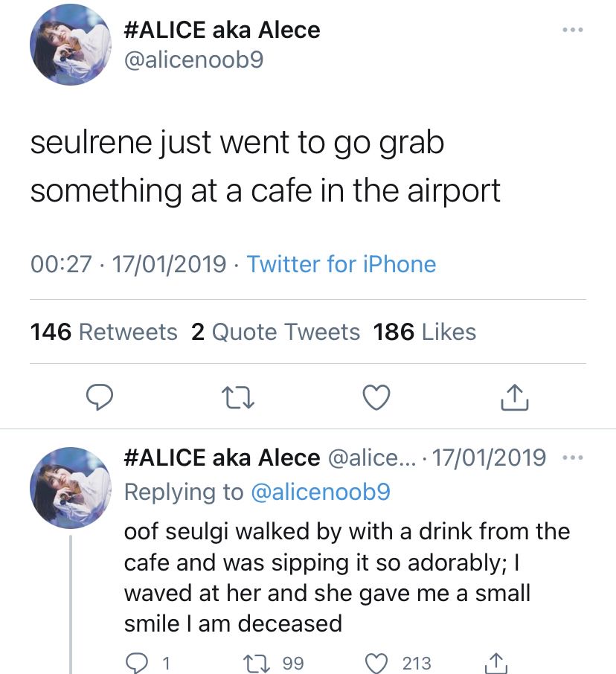Screen dimensions: 616x674
Task: Reply to the main seulrene tweet
Action: coord(98,398)
